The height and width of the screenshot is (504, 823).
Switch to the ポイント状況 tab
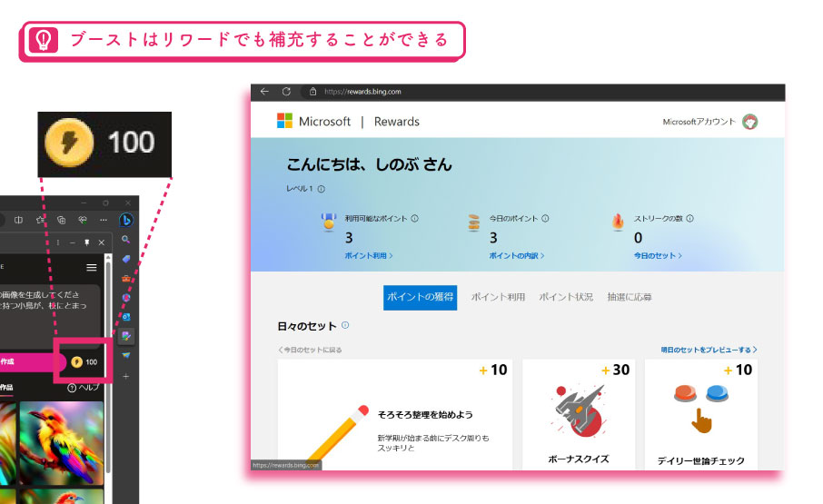pos(566,297)
